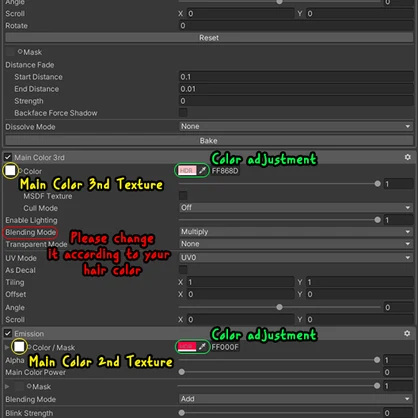Open the Emission section gear menu
Screen dimensions: 418x418
[407, 333]
